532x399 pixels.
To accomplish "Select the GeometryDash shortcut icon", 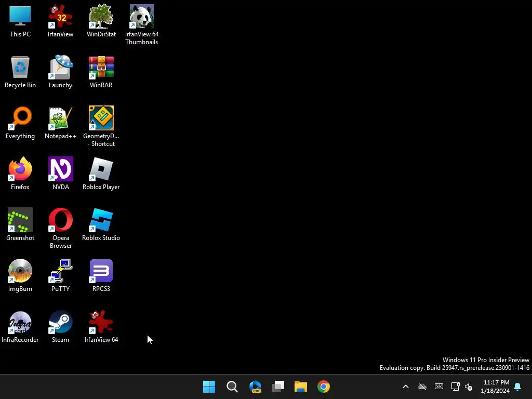I will point(101,127).
